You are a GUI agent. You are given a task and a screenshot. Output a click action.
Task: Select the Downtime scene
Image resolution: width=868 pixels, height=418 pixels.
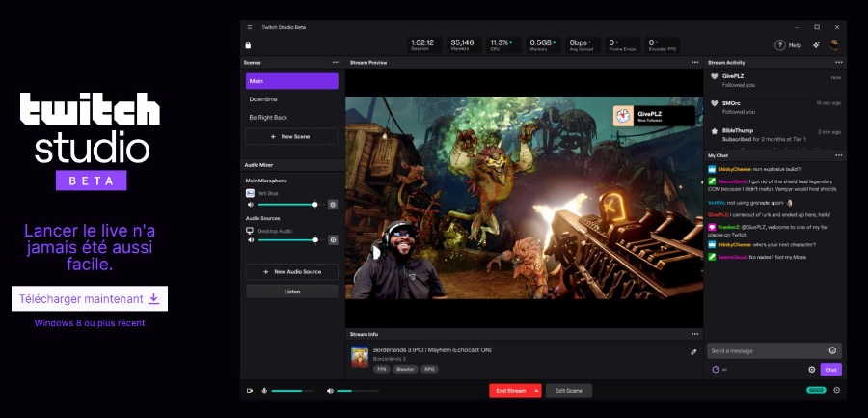point(291,99)
